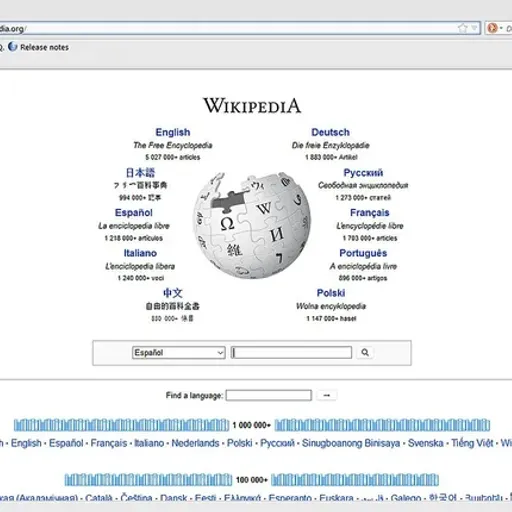Open the Čeština language link
The image size is (512, 512).
pos(136,498)
